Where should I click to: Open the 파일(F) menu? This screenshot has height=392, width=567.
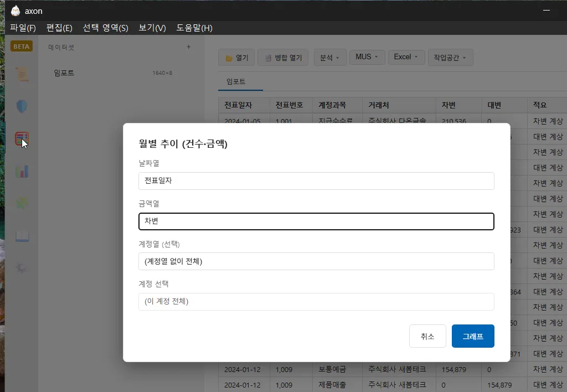[x=23, y=28]
